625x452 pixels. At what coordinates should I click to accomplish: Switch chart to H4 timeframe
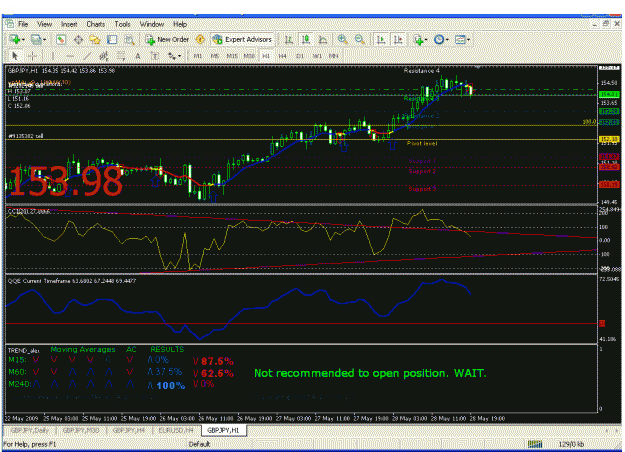tap(283, 56)
